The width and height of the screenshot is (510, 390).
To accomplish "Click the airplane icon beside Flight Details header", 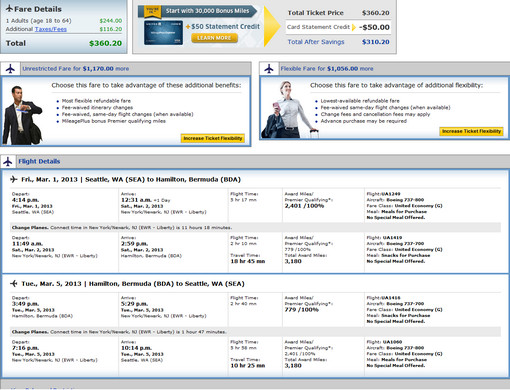I will click(x=8, y=162).
